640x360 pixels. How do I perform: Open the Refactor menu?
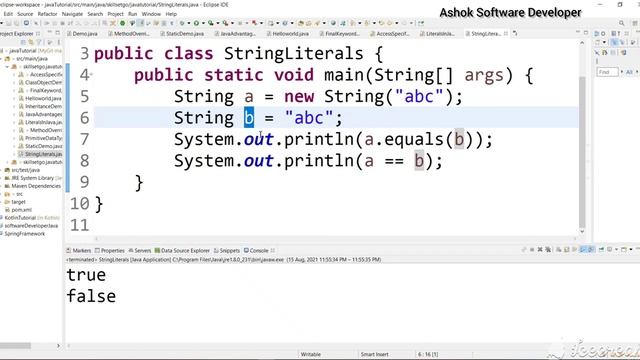pyautogui.click(x=47, y=14)
